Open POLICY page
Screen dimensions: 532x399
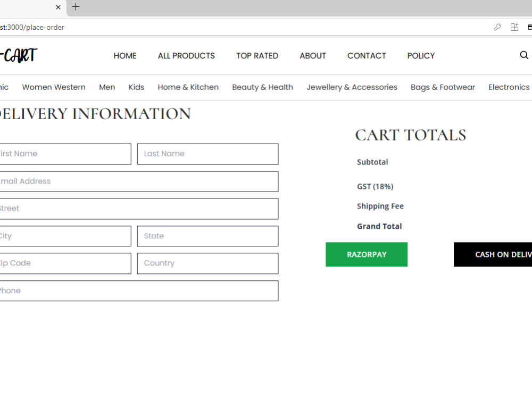(421, 56)
